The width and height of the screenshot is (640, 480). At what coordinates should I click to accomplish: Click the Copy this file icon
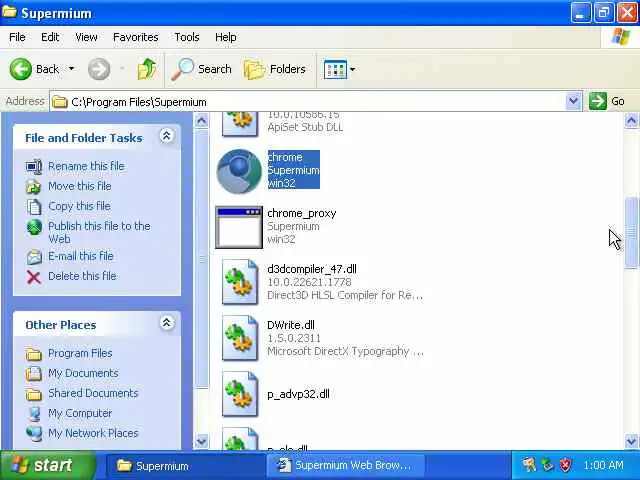click(x=34, y=207)
